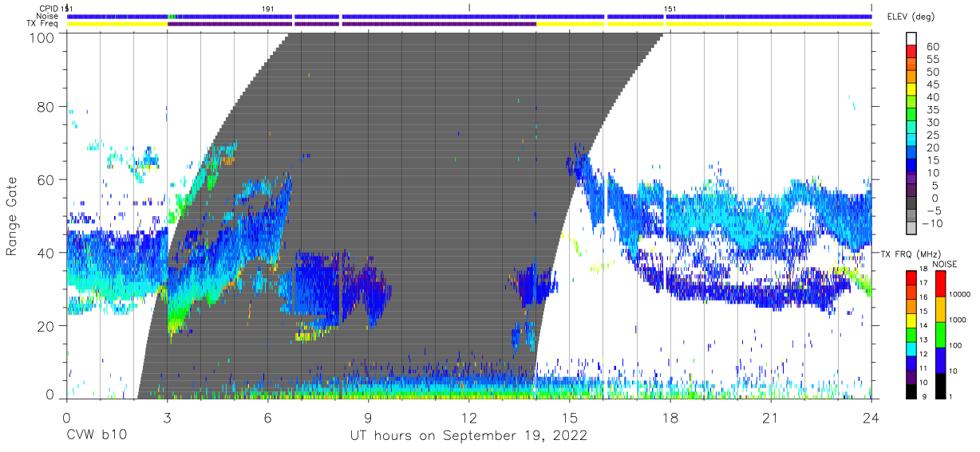Click the yellow TX Freq strip segment before hour 3
This screenshot has height=452, width=980.
click(x=117, y=24)
